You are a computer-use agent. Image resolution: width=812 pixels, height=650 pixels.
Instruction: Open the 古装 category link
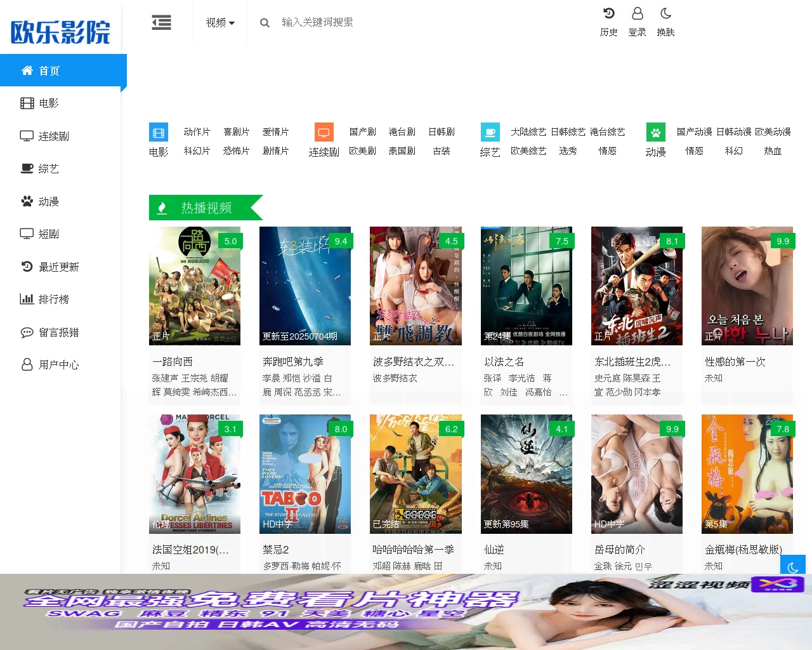pyautogui.click(x=441, y=151)
